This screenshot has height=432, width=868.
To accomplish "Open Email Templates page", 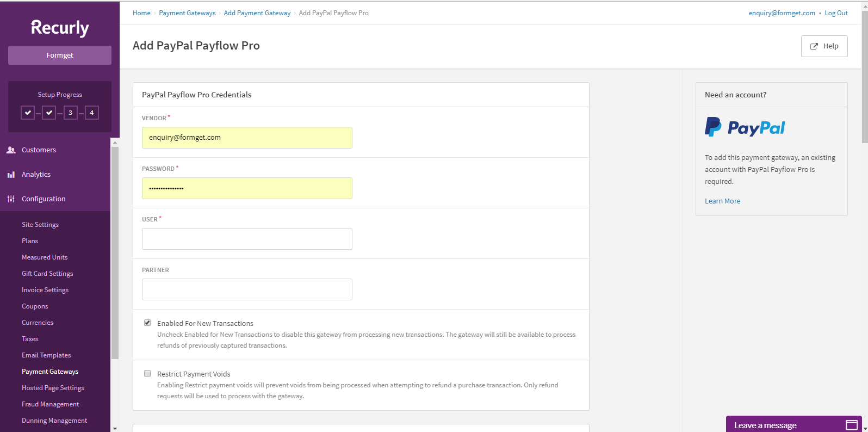I will [x=46, y=355].
